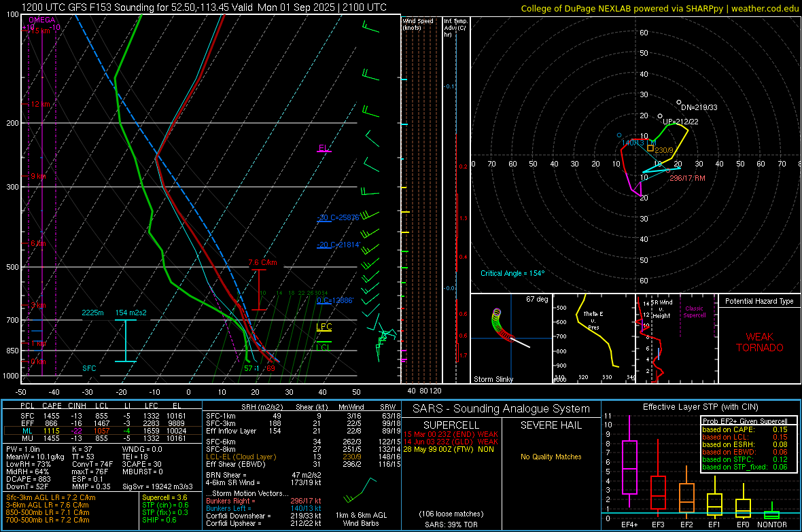Select the EFF parcel row showing CAPE 866

point(103,423)
